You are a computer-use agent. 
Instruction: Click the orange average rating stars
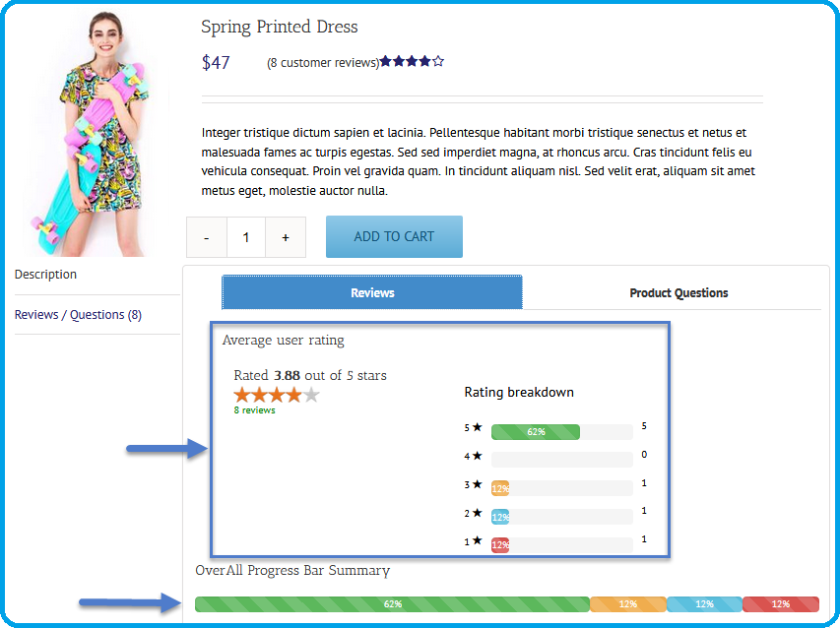coord(277,395)
